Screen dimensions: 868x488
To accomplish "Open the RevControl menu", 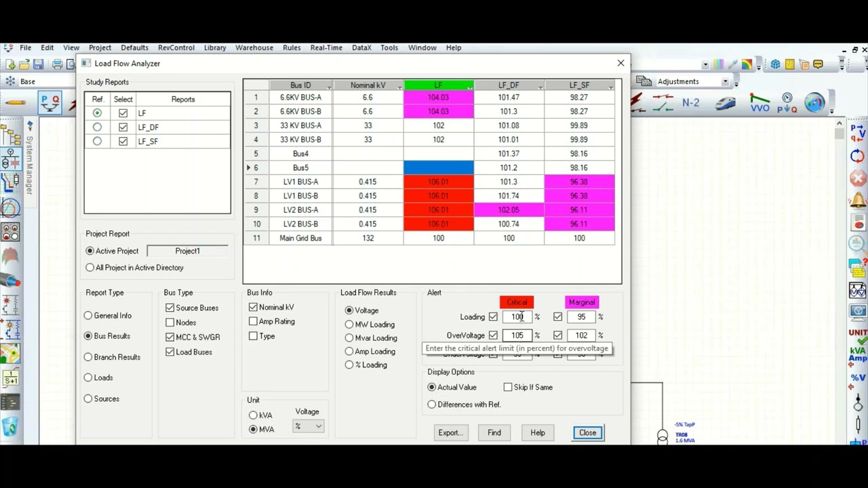I will click(x=176, y=47).
